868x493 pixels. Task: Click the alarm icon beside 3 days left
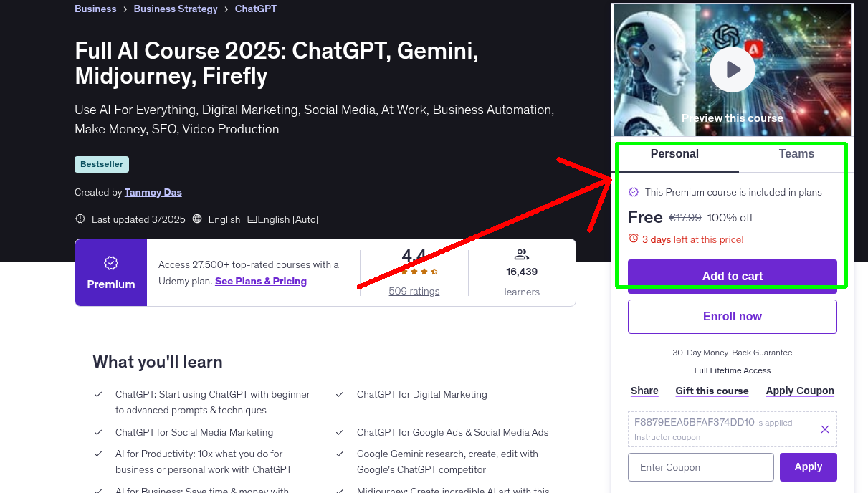(634, 239)
